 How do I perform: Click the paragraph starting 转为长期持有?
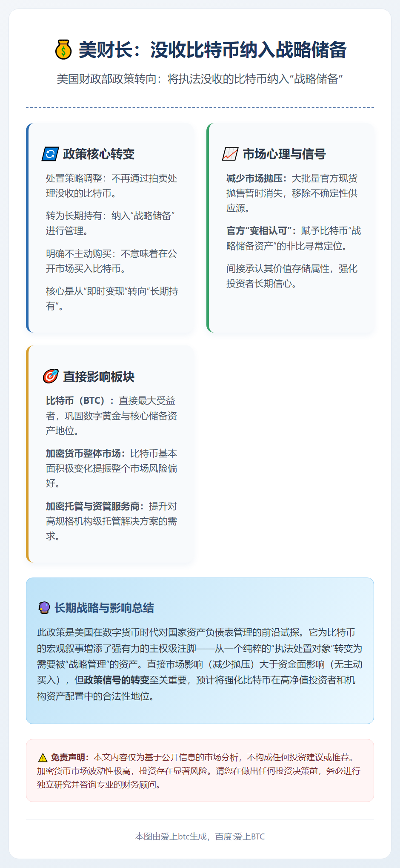click(110, 223)
